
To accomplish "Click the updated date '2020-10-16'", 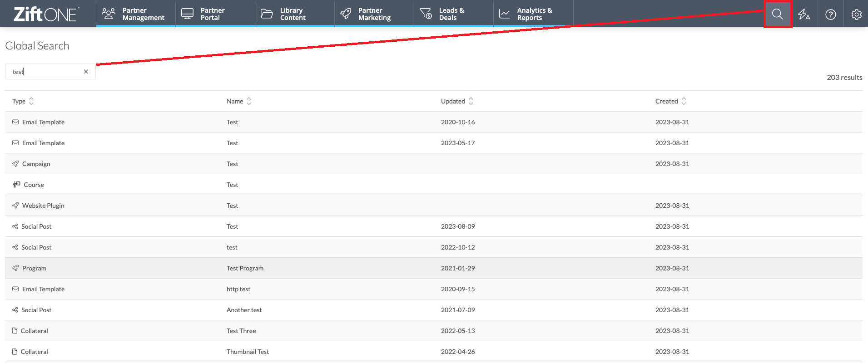I will click(x=458, y=122).
